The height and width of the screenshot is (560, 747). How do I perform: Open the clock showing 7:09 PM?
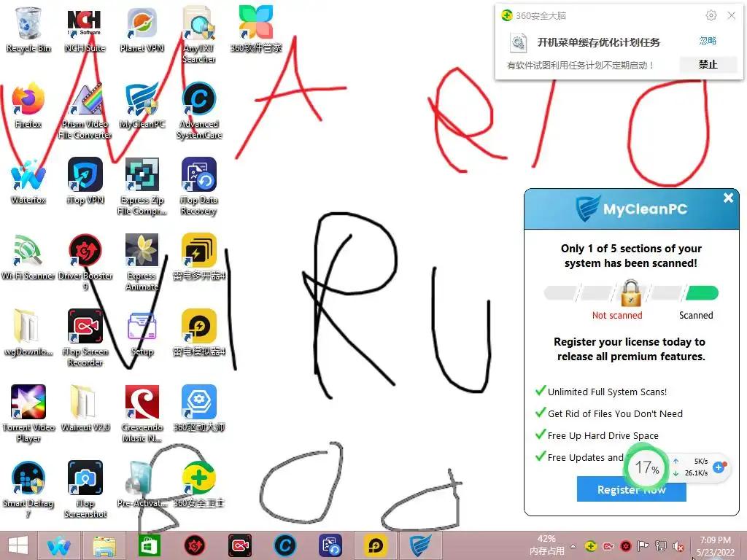tap(715, 545)
